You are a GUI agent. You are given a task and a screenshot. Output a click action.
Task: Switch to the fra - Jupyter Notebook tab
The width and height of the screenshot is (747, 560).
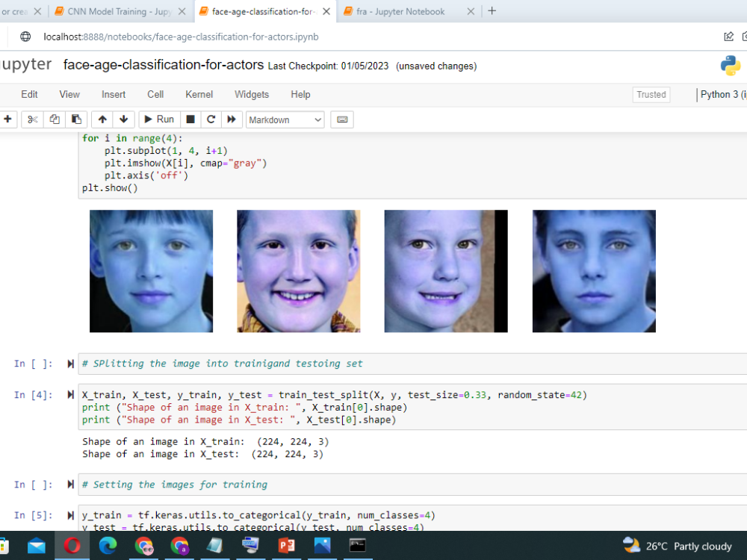coord(400,11)
